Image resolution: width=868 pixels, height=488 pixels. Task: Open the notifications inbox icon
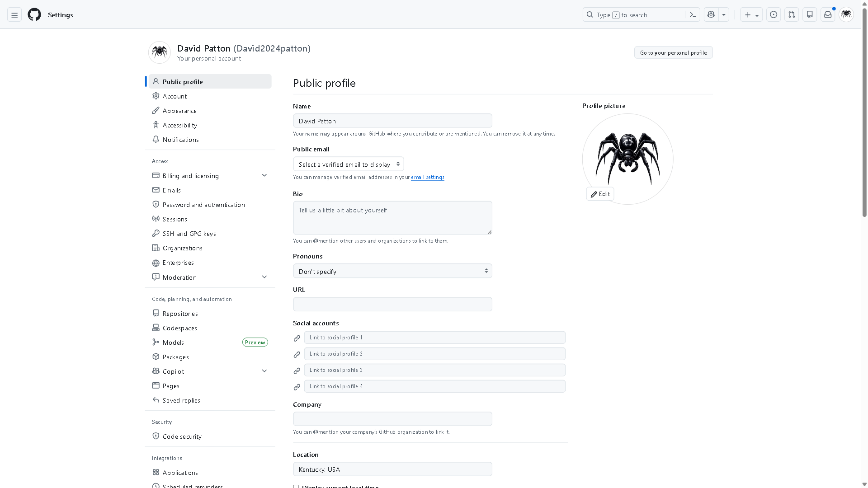click(x=828, y=15)
